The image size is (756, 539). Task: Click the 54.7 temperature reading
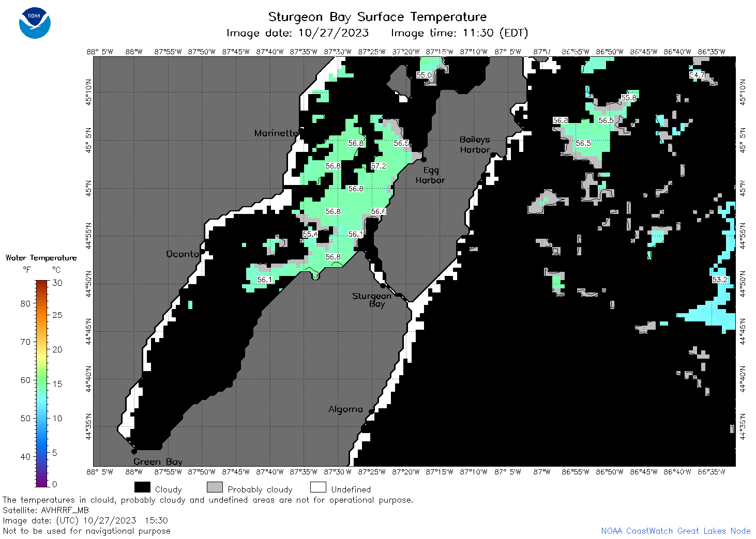(697, 75)
